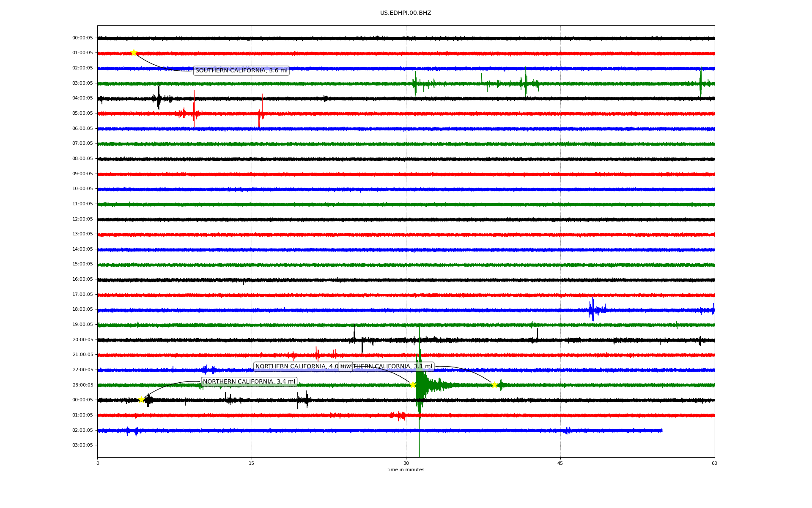Click the Northern California 4.0 mw star marker

(413, 385)
